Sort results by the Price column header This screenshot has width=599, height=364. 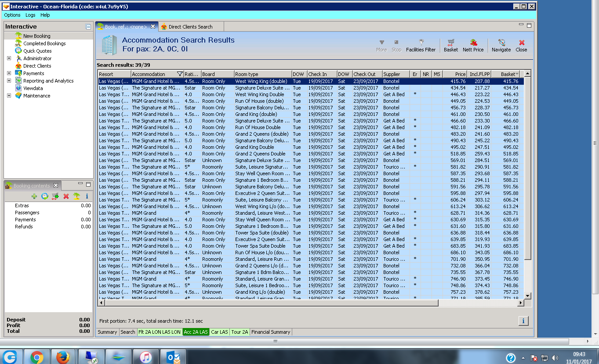tap(455, 74)
